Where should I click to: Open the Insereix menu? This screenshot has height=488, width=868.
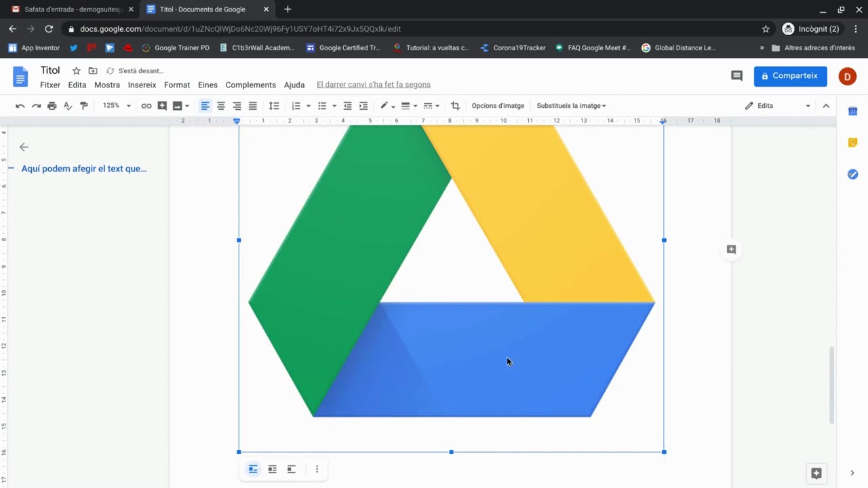pyautogui.click(x=142, y=85)
